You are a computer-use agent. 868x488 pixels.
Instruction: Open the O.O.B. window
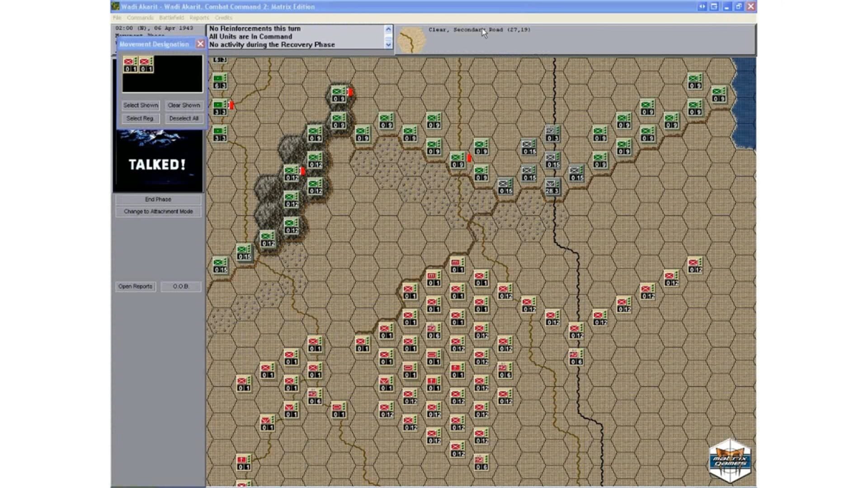pyautogui.click(x=181, y=286)
